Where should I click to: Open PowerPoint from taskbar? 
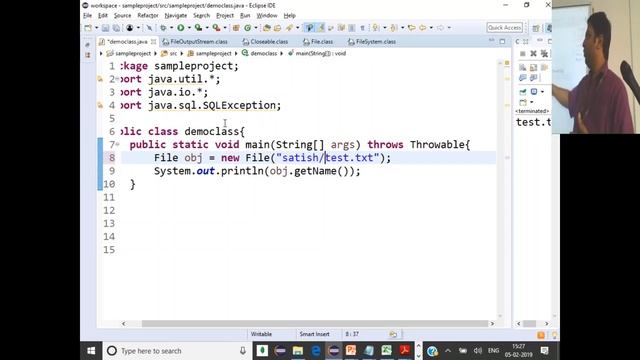pyautogui.click(x=351, y=351)
